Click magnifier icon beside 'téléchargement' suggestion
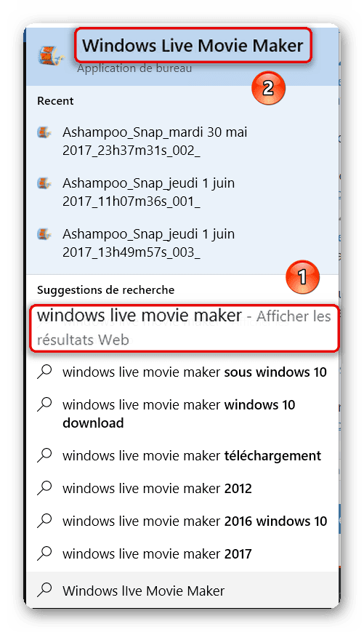364x632 pixels. 44,455
